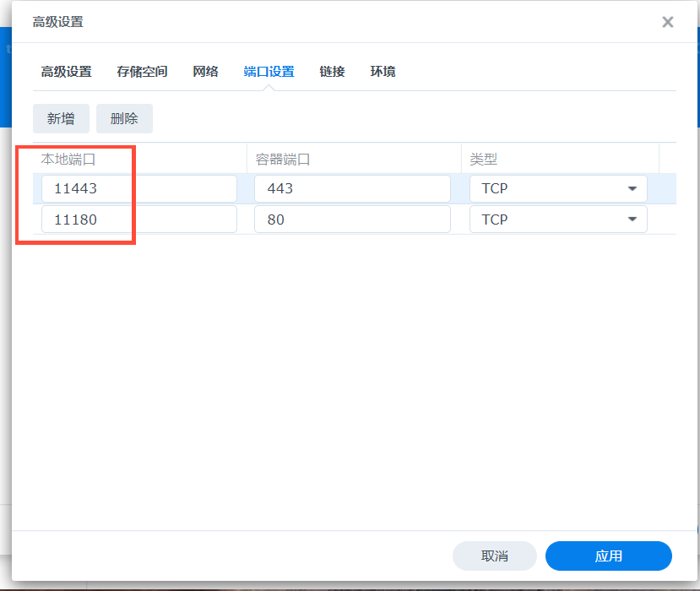Switch to the 环境 tab
The image size is (700, 591).
pos(383,72)
